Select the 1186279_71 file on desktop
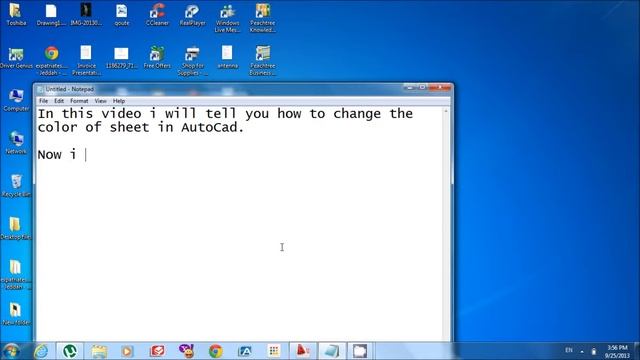The image size is (640, 360). pyautogui.click(x=122, y=58)
